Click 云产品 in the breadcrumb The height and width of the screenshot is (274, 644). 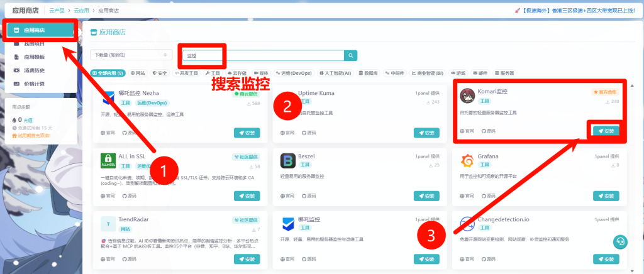coord(57,11)
